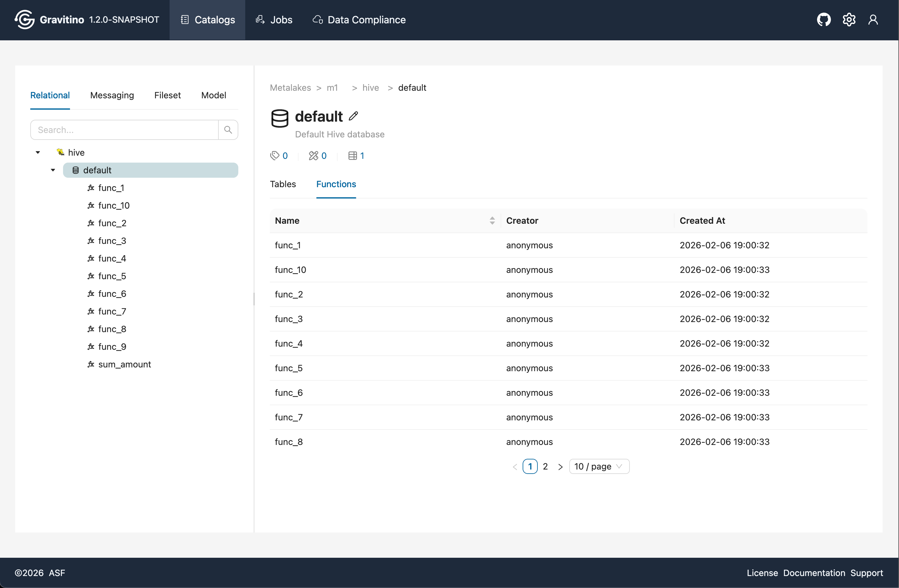899x588 pixels.
Task: Open the GitHub repository icon
Action: coord(824,20)
